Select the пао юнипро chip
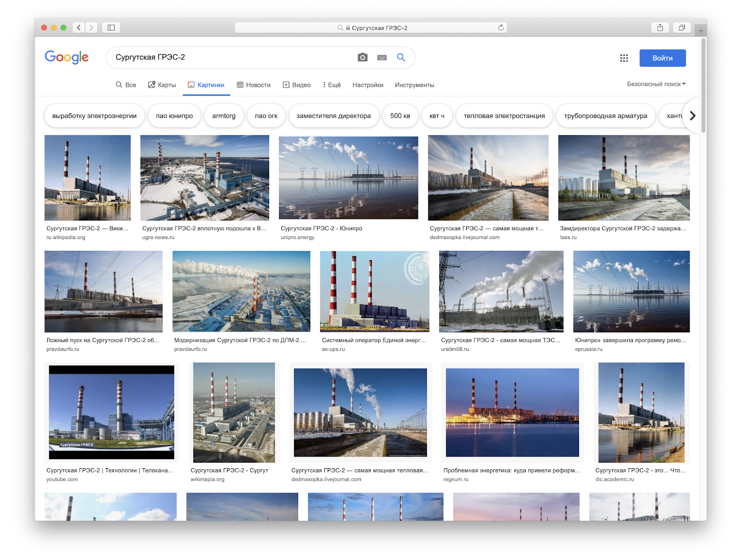749x560 pixels. 174,116
